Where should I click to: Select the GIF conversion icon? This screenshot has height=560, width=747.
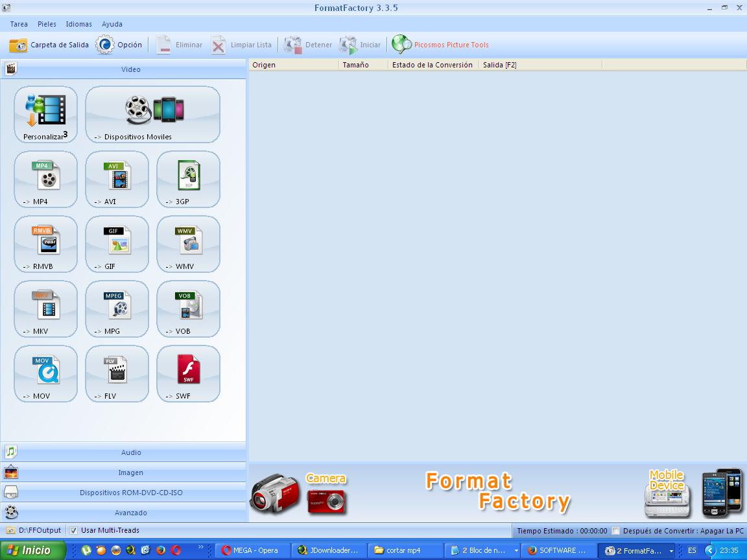coord(117,244)
